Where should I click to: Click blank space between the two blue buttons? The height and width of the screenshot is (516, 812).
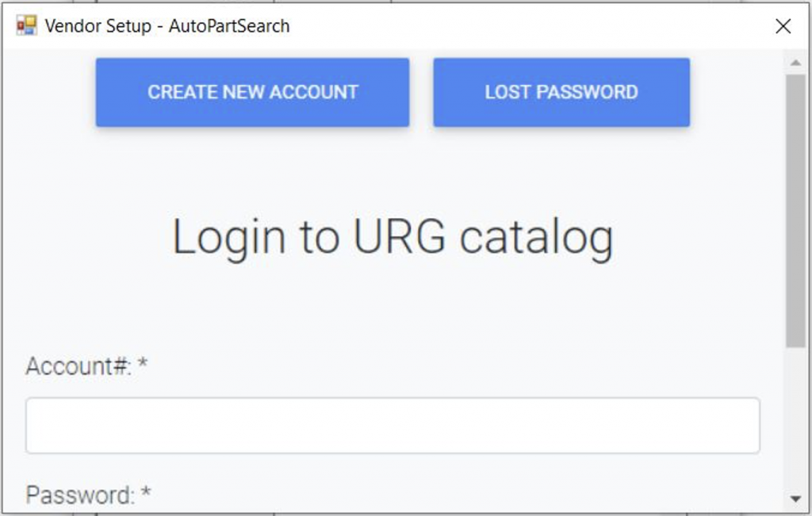tap(422, 92)
